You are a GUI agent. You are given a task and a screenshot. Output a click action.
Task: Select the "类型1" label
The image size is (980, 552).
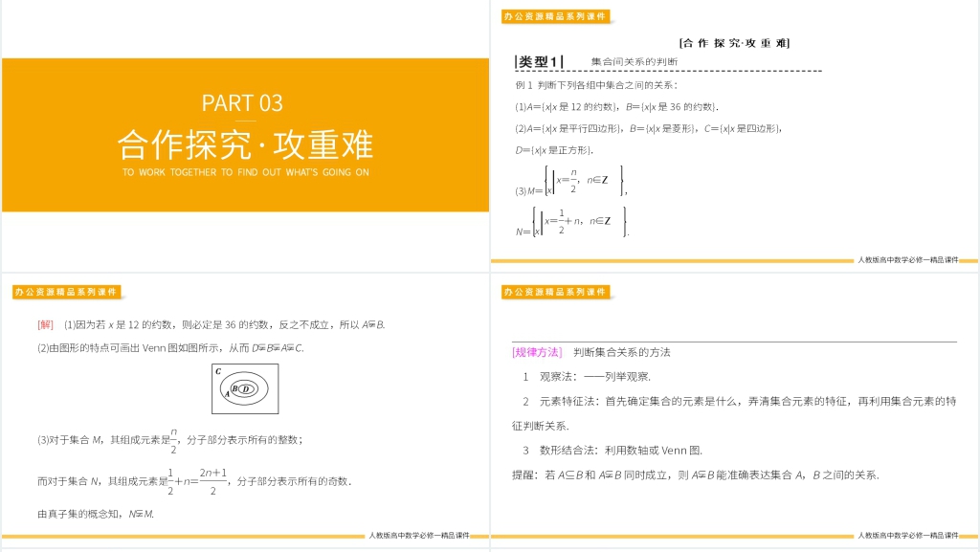click(539, 62)
